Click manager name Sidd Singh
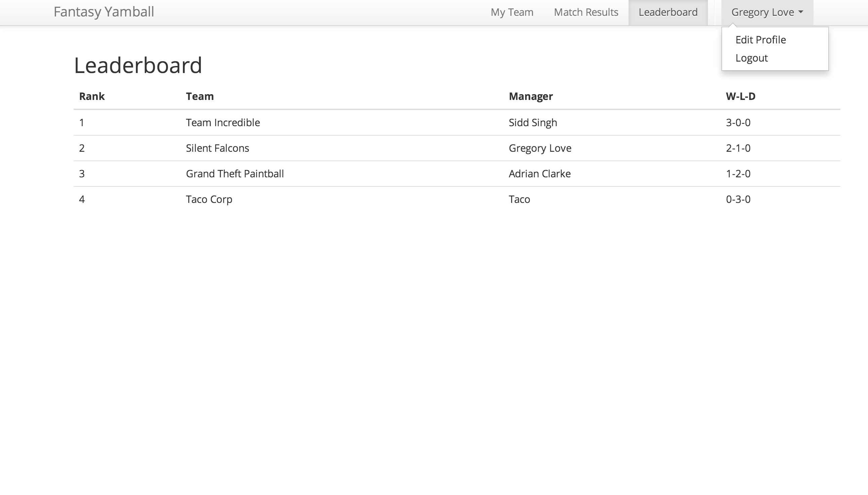The width and height of the screenshot is (868, 495). (x=532, y=122)
